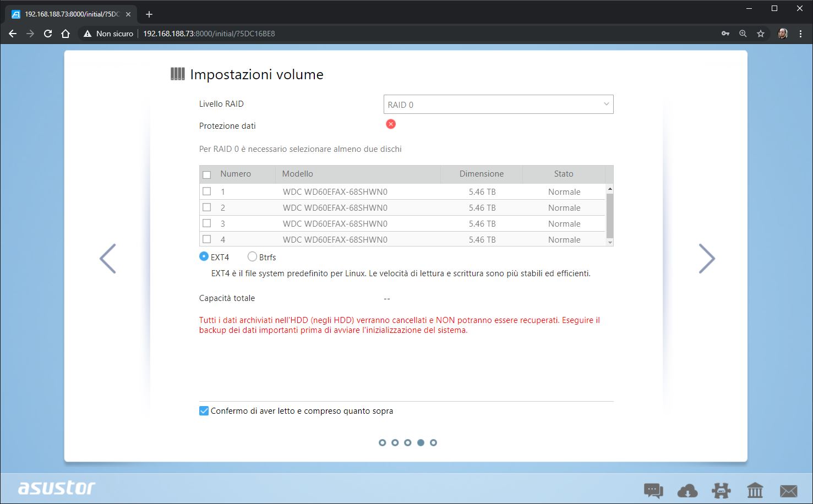
Task: Click the mail envelope icon in footer
Action: point(788,490)
